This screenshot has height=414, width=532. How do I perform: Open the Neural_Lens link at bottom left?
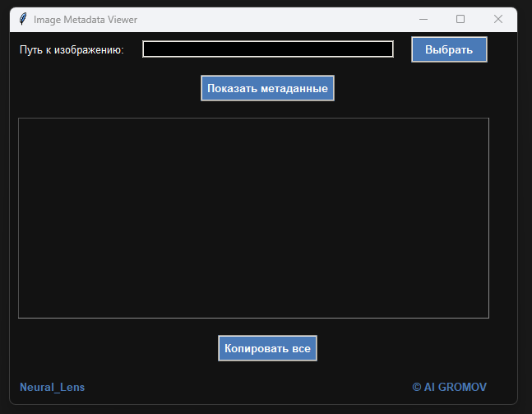52,387
